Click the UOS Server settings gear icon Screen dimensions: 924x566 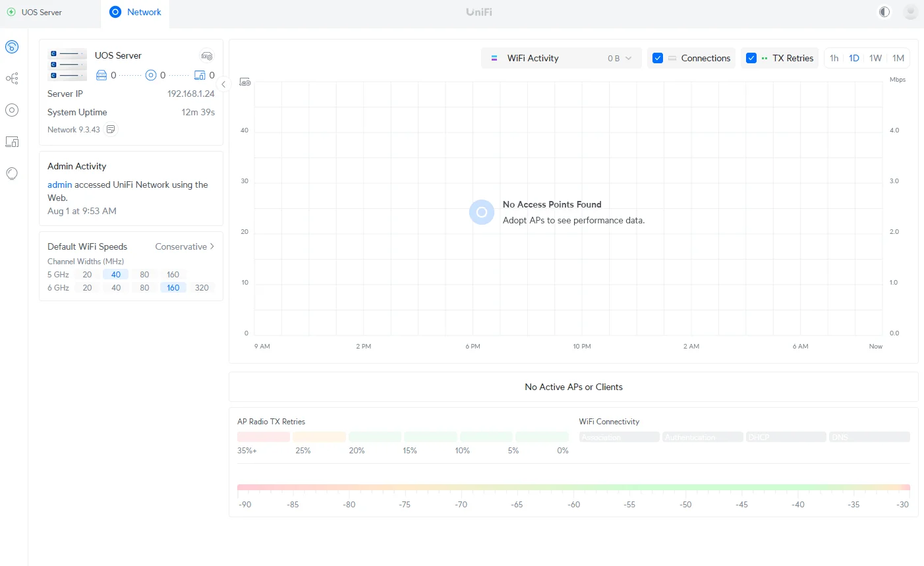207,56
